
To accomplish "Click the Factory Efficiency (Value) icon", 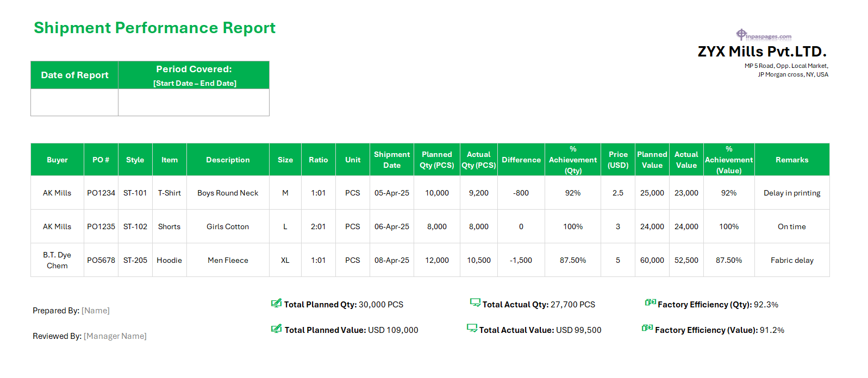I will (x=647, y=328).
